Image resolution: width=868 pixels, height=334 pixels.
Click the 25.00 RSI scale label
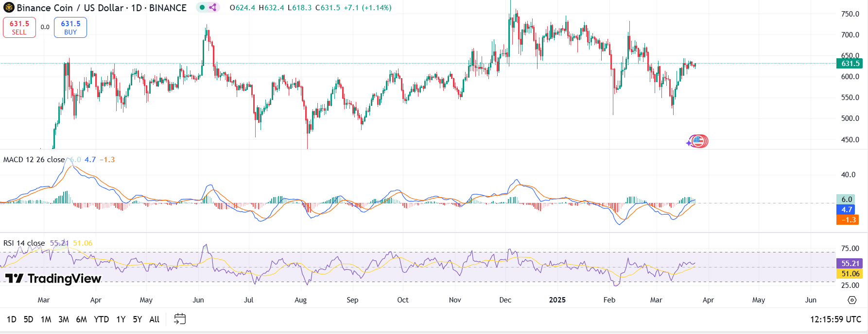click(850, 285)
